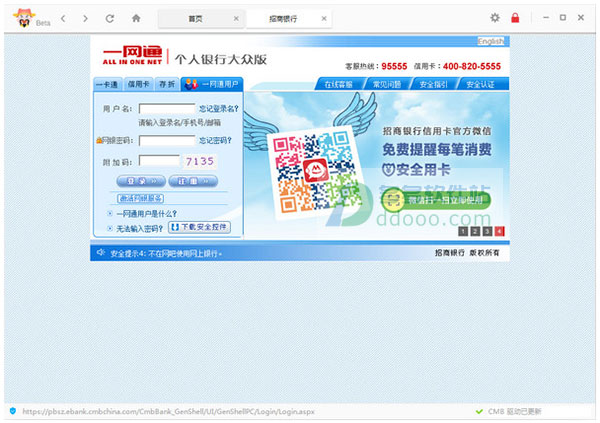Click the 激活网银服务 button
Image resolution: width=600 pixels, height=423 pixels.
(x=140, y=198)
